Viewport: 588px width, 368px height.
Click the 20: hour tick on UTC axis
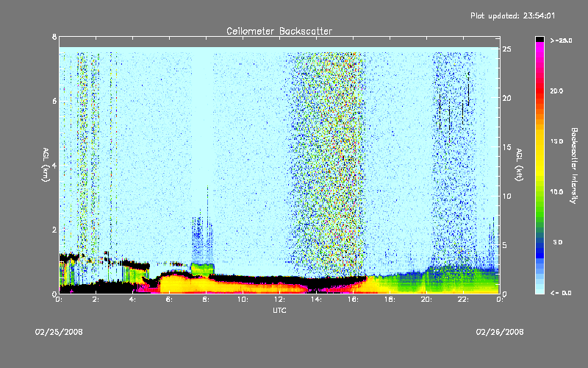pos(426,300)
